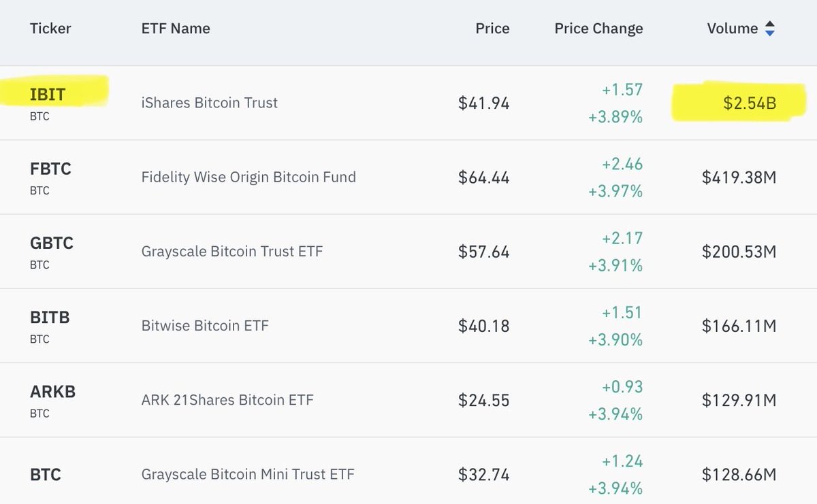817x504 pixels.
Task: Select Grayscale Bitcoin Trust ETF name
Action: tap(232, 252)
